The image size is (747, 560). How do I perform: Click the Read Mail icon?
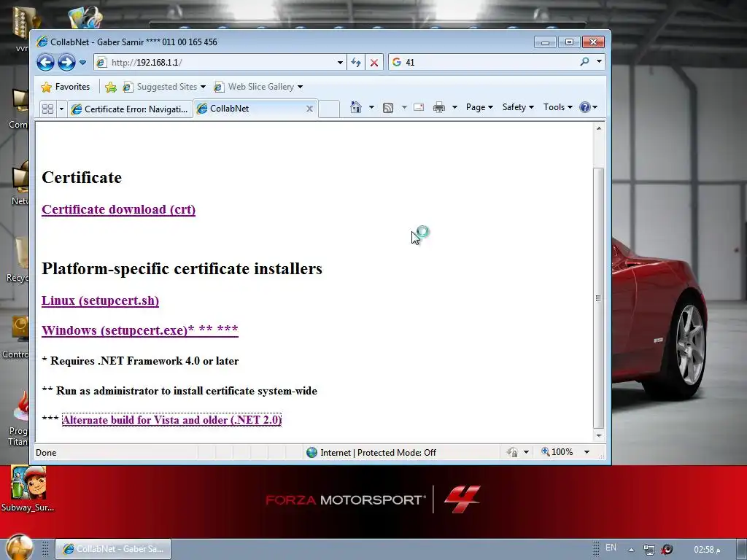click(x=419, y=107)
